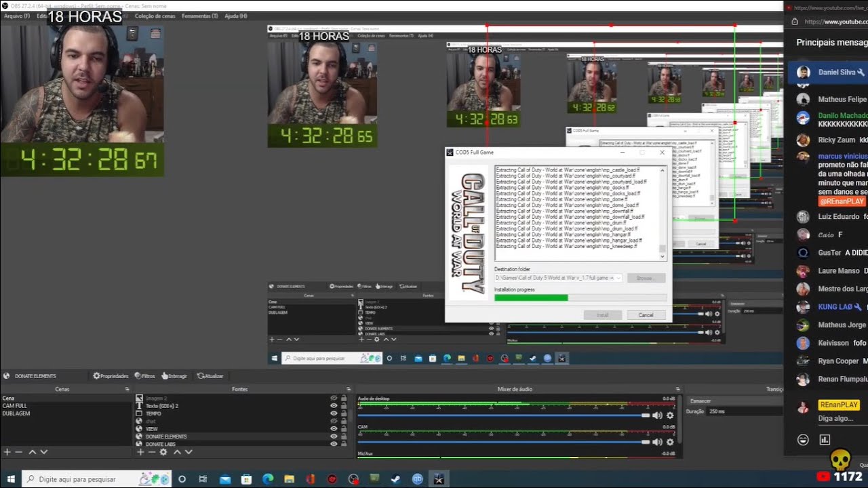Open the Cenas panel options menu

pos(127,389)
